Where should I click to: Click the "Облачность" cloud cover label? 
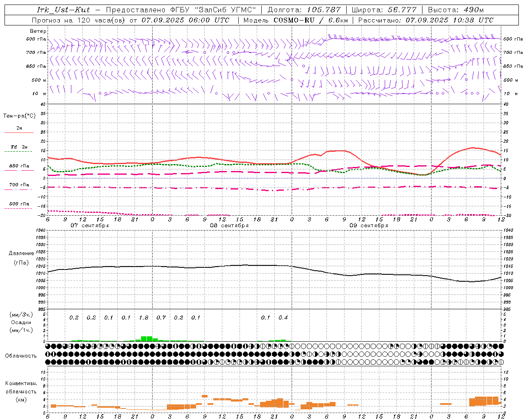[x=21, y=356]
